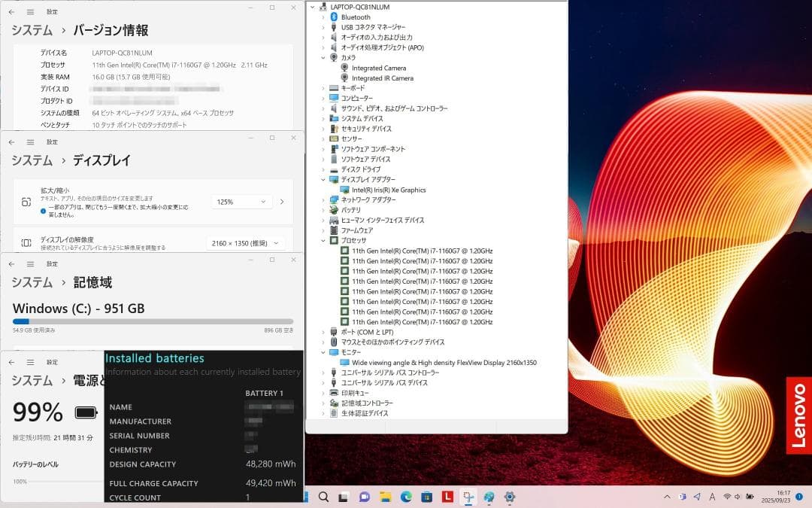Screen dimensions: 812x508
Task: Open File Explorer from the taskbar
Action: (x=385, y=497)
